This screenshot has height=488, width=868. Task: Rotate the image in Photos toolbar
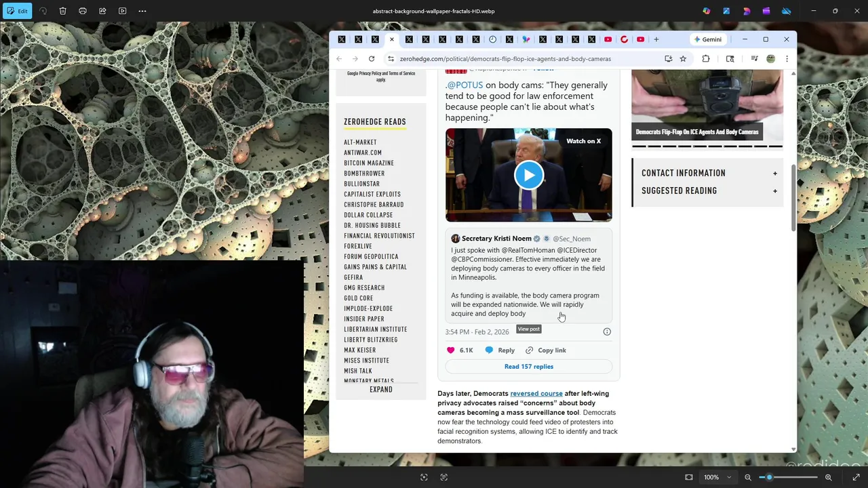pyautogui.click(x=43, y=11)
